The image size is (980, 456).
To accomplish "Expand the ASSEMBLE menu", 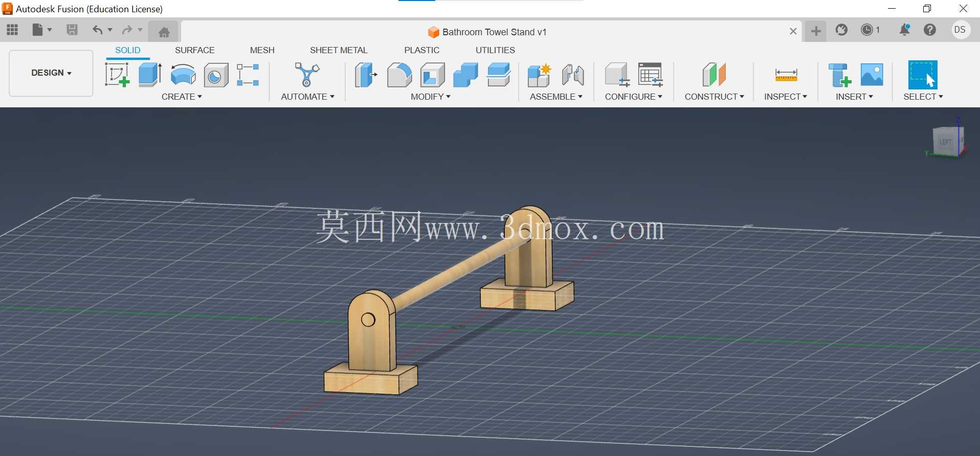I will [556, 97].
